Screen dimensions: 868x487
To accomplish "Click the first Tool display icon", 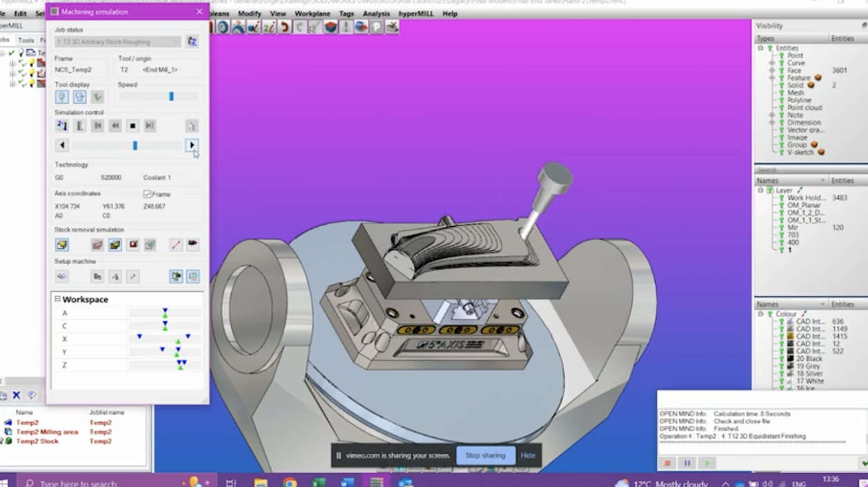I will (62, 97).
